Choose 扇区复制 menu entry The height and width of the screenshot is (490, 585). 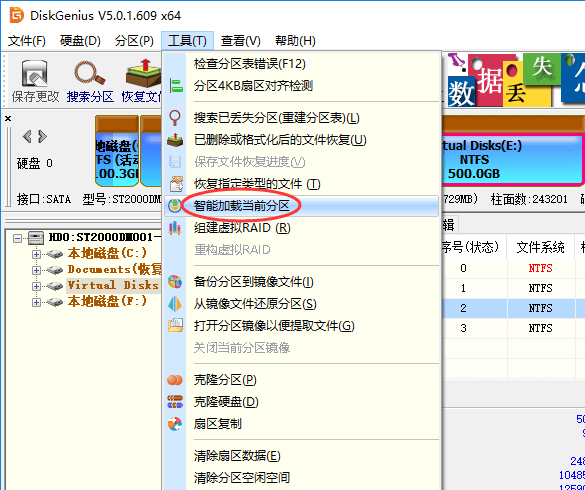pos(301,424)
